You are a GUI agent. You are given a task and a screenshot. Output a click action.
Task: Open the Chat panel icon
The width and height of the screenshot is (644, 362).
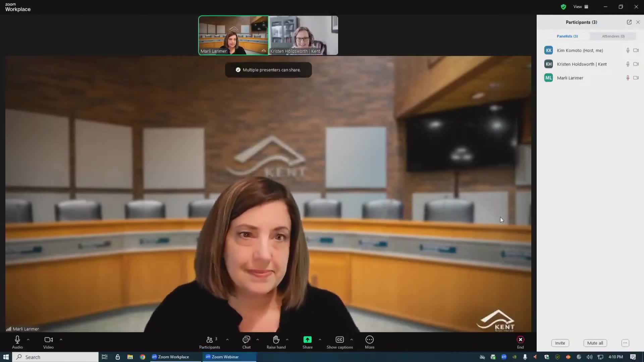pyautogui.click(x=246, y=340)
